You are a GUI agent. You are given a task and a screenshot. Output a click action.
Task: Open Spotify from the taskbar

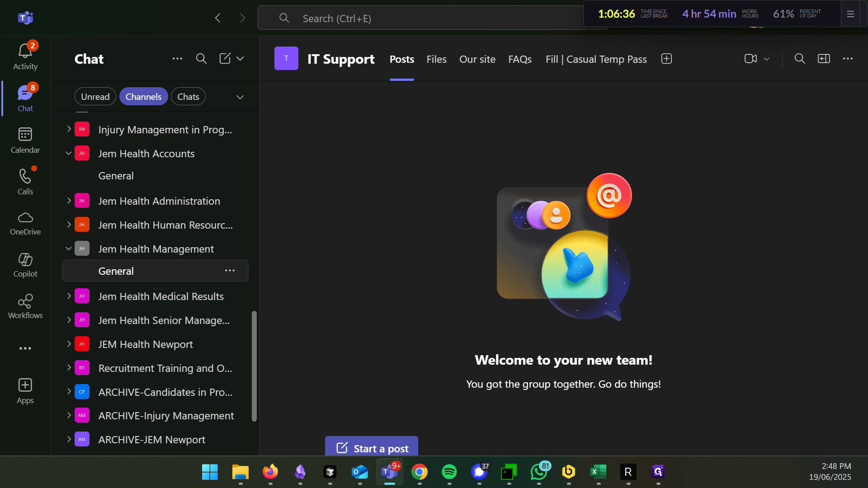click(x=449, y=472)
